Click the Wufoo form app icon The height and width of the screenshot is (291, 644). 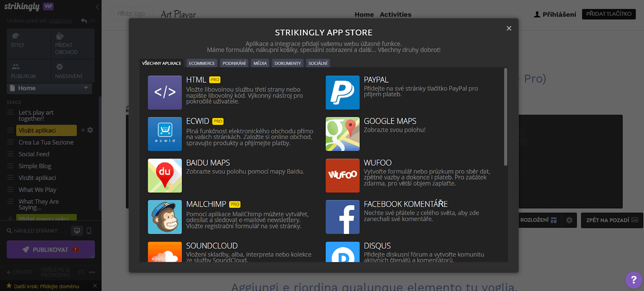point(342,176)
